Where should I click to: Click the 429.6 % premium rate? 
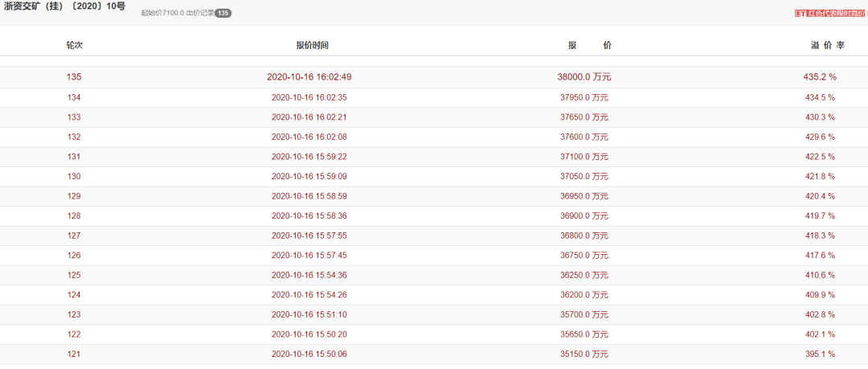pyautogui.click(x=819, y=137)
